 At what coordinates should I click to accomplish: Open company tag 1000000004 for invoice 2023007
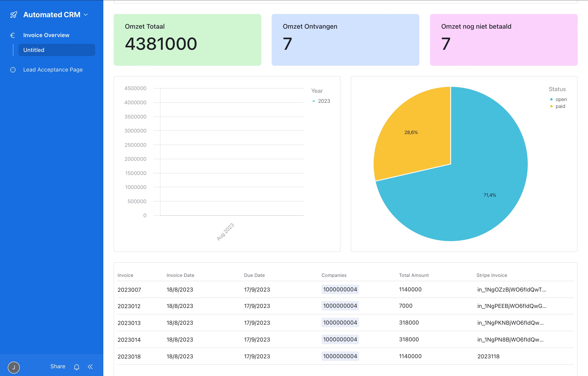click(340, 289)
